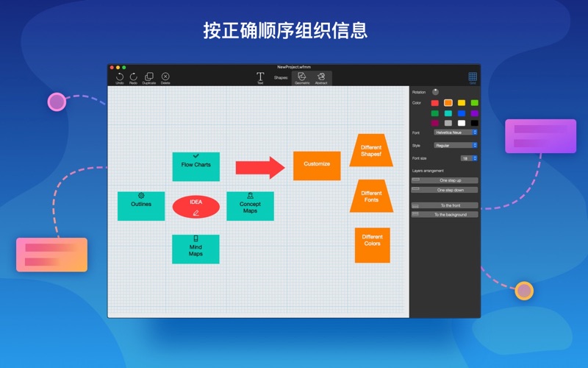Select the Flow Charts rectangle
Image resolution: width=588 pixels, height=368 pixels.
pos(196,167)
